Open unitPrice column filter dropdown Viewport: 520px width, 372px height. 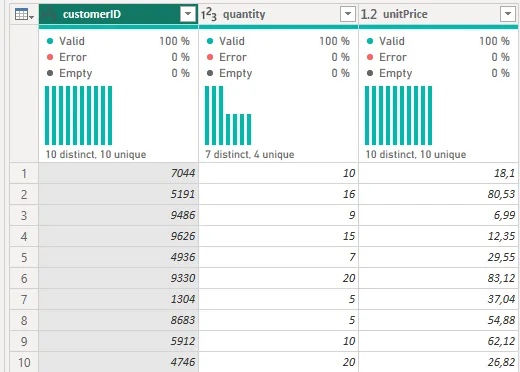[508, 14]
